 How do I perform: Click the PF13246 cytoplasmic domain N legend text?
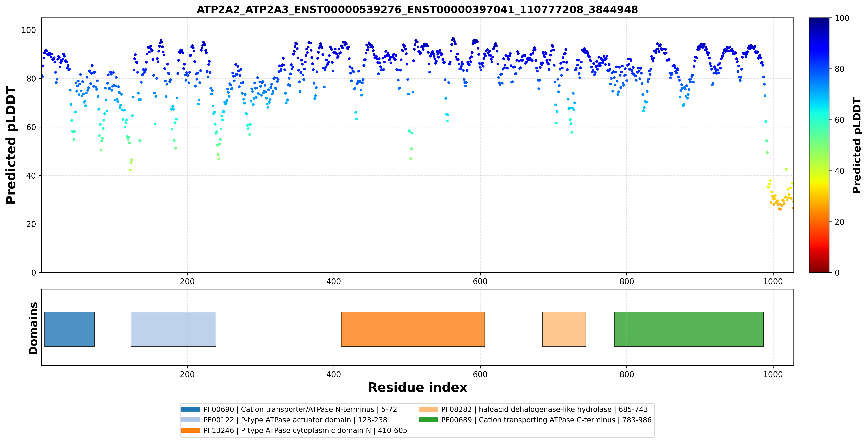[x=305, y=431]
